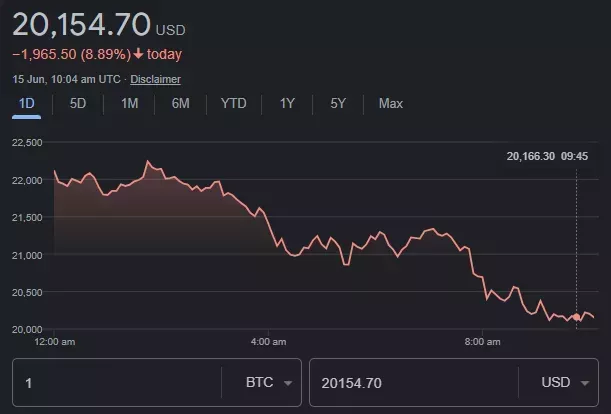Select the Max time range
Screen dimensions: 611x414
391,103
